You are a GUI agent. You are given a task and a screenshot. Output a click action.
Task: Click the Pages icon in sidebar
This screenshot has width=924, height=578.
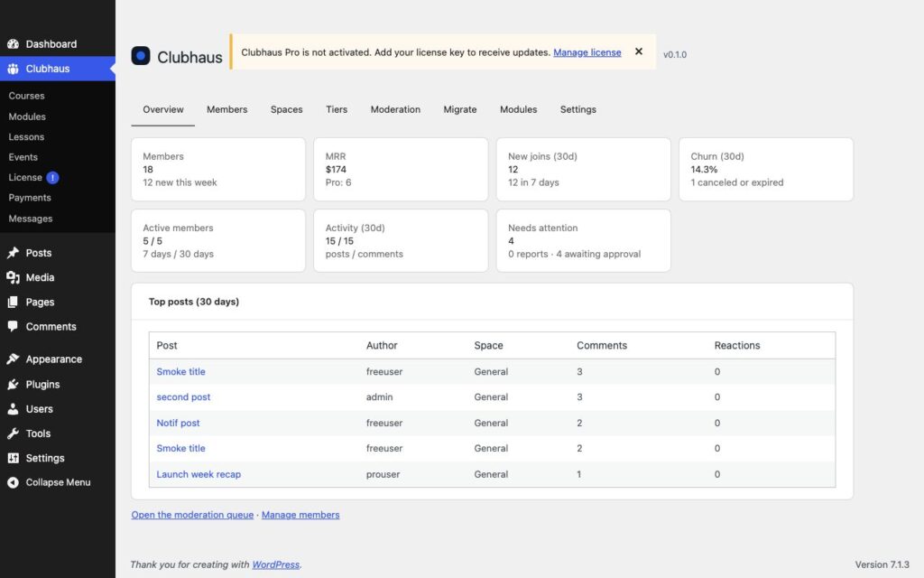click(13, 303)
